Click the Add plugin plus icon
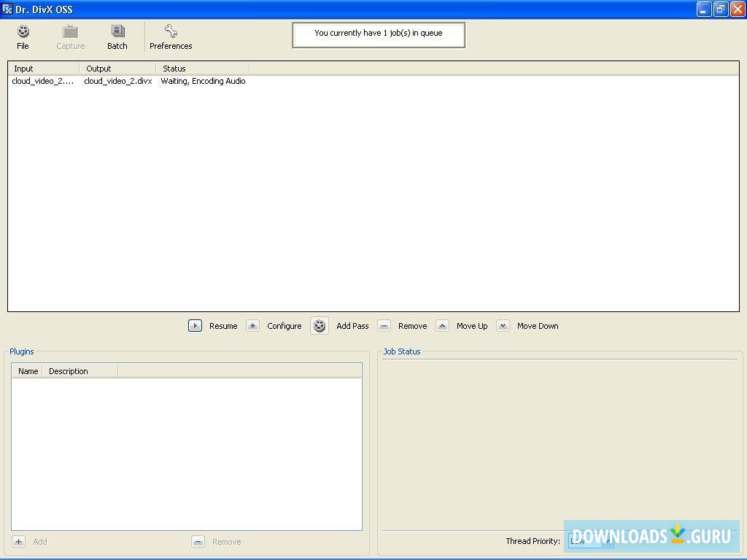Image resolution: width=747 pixels, height=560 pixels. coord(18,542)
